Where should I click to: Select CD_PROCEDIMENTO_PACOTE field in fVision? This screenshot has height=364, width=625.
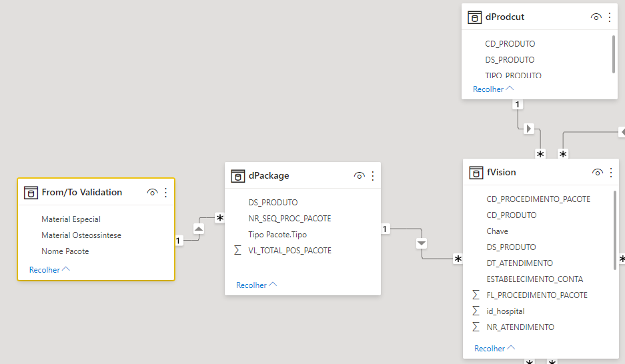(538, 199)
